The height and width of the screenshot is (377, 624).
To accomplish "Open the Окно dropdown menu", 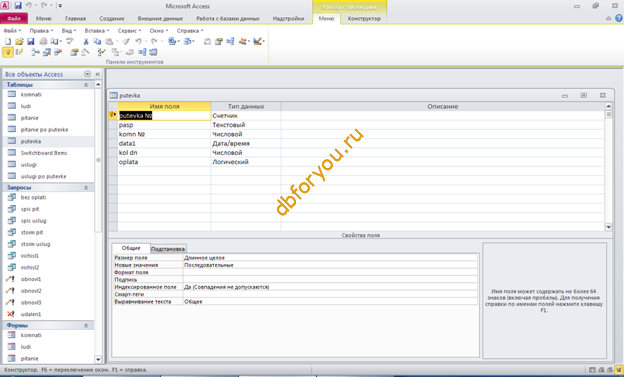I will click(159, 30).
